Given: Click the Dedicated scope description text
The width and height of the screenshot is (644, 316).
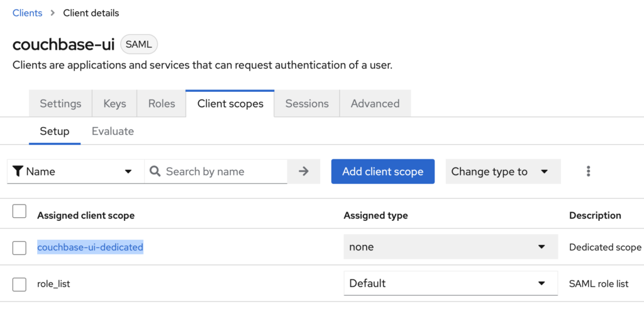Looking at the screenshot, I should coord(605,247).
